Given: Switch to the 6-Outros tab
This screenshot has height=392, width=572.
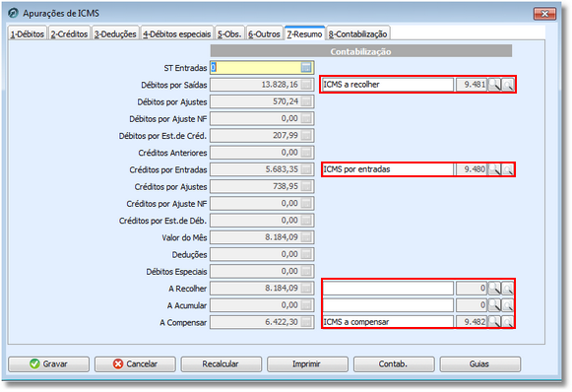Looking at the screenshot, I should pyautogui.click(x=264, y=33).
